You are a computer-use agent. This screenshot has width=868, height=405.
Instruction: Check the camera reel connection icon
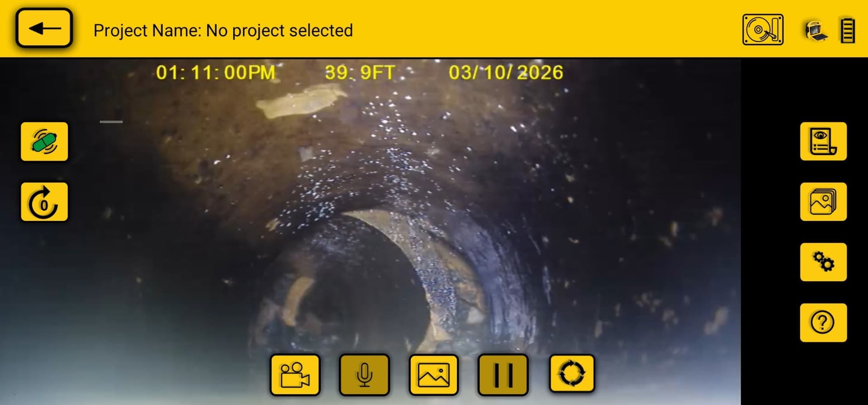click(816, 31)
